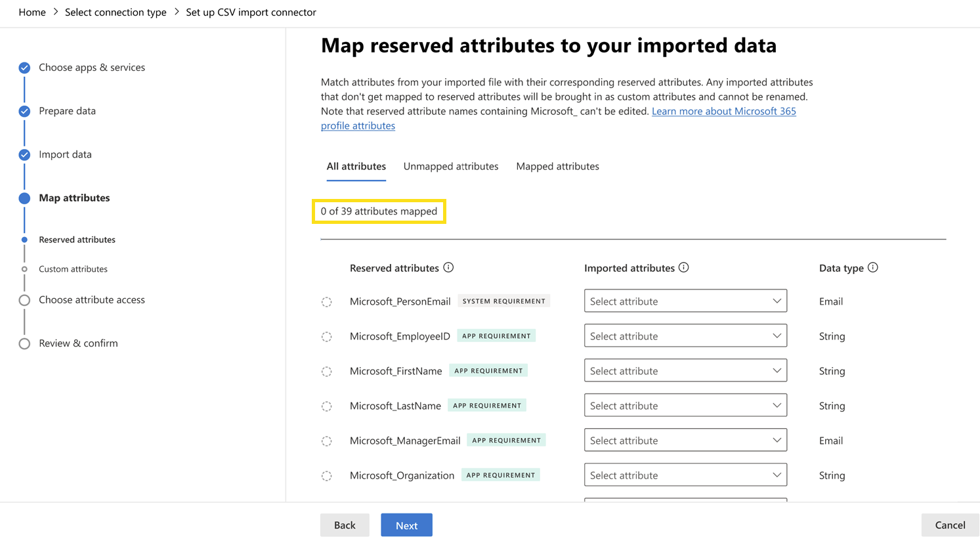The image size is (980, 543).
Task: Open the Select attribute dropdown for Microsoft_FirstName
Action: pos(685,370)
